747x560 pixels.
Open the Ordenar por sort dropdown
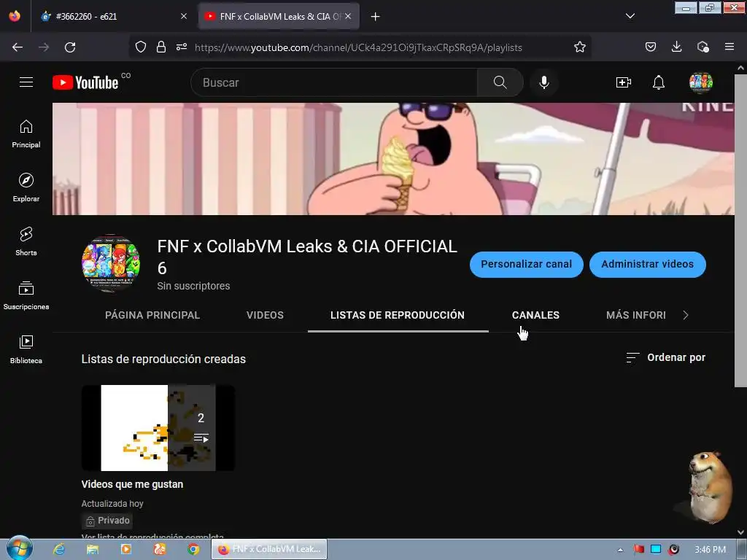click(x=665, y=357)
